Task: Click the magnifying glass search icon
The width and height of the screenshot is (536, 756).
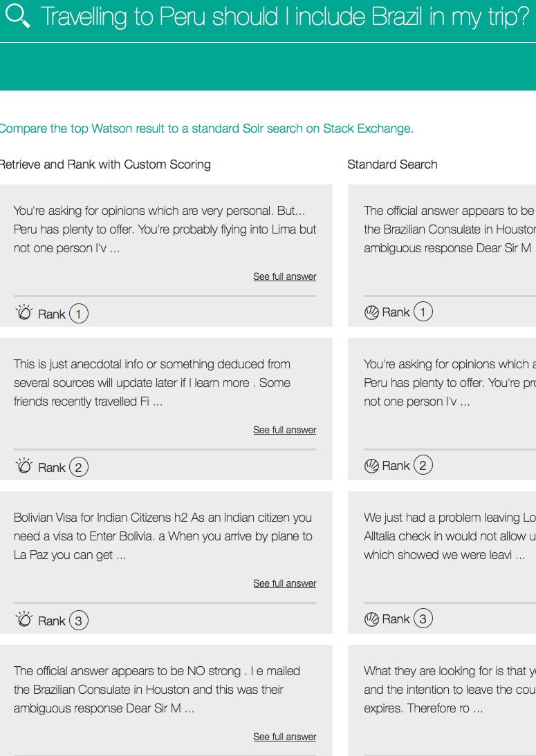Action: pos(18,17)
